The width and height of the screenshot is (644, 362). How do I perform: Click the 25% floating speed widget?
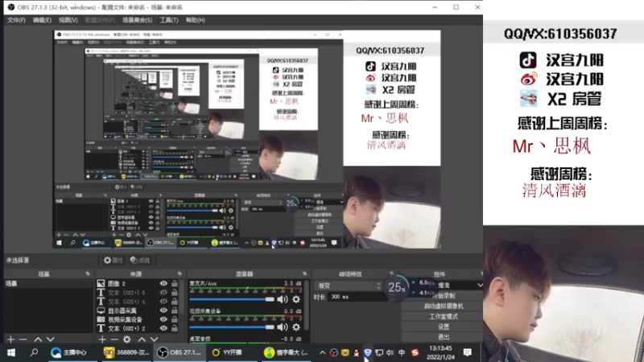click(396, 287)
